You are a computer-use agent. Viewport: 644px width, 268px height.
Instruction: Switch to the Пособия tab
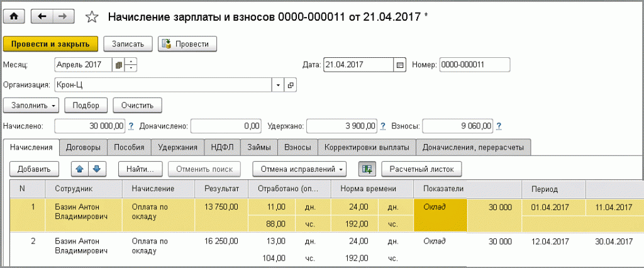pyautogui.click(x=129, y=147)
